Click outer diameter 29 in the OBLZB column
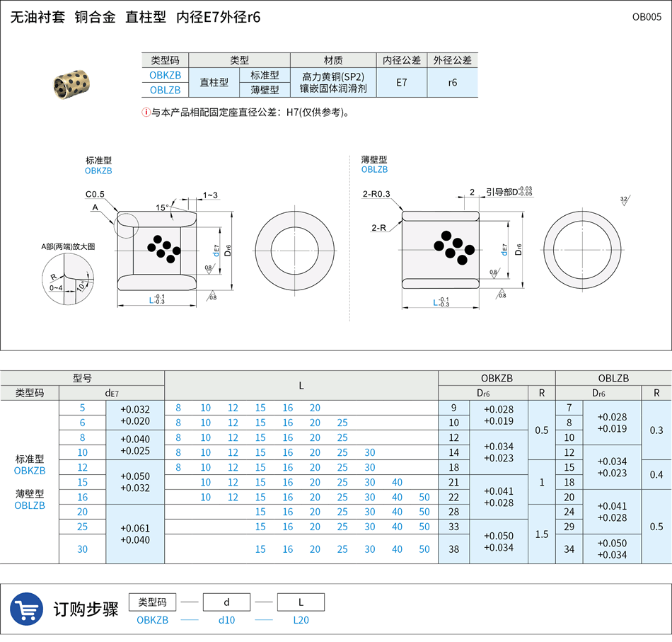 pos(569,527)
